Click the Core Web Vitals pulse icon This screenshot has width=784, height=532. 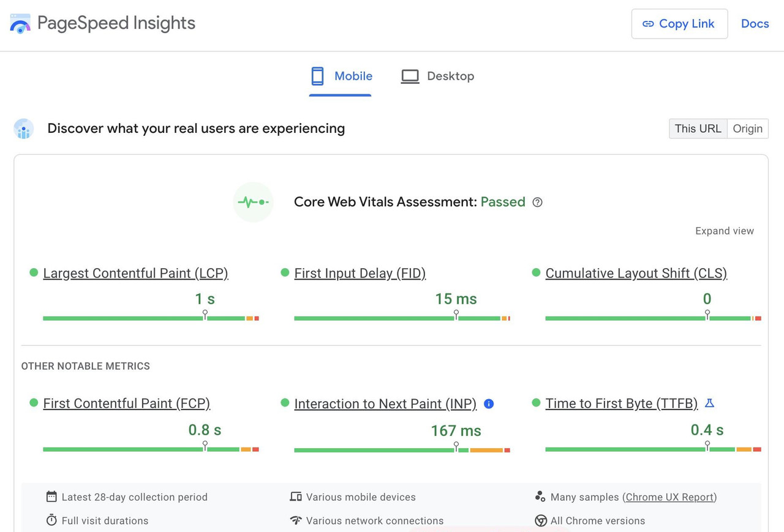[x=253, y=202]
